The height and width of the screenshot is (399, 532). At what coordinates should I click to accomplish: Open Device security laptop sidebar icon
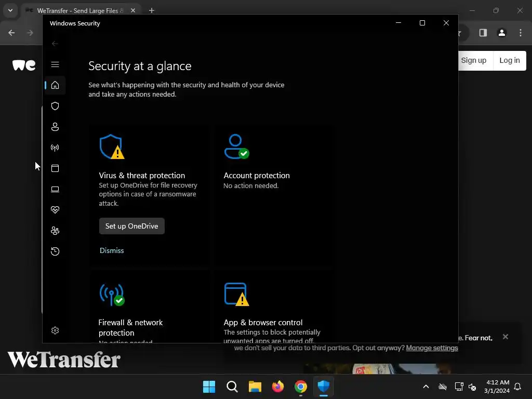55,189
